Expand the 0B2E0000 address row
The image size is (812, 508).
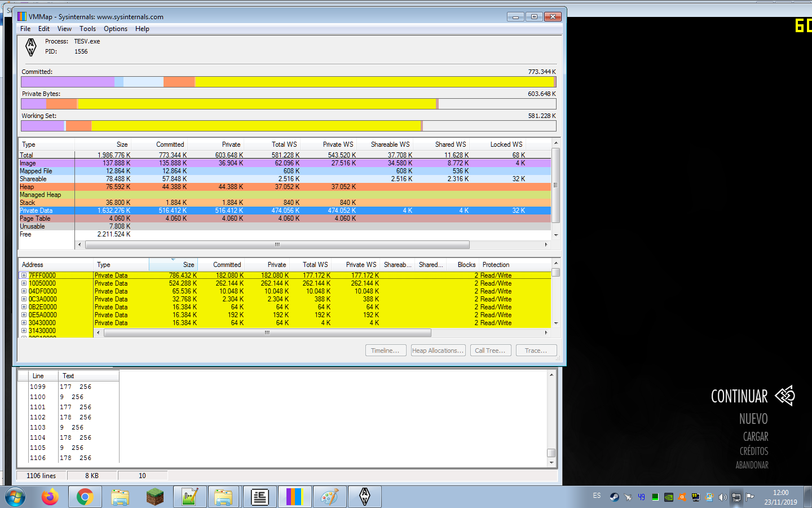click(24, 307)
